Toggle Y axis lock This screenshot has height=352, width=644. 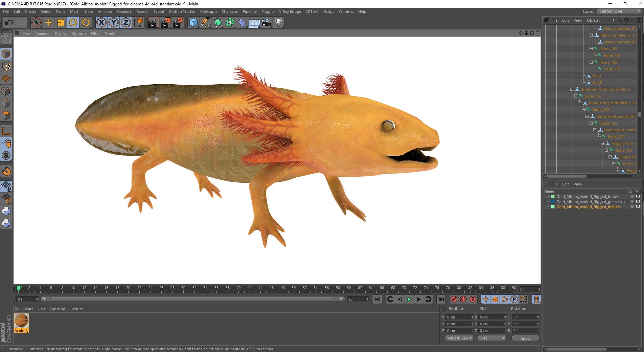pos(114,23)
